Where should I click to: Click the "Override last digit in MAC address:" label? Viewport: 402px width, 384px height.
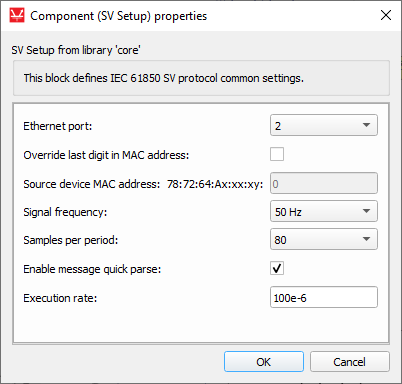pos(106,155)
